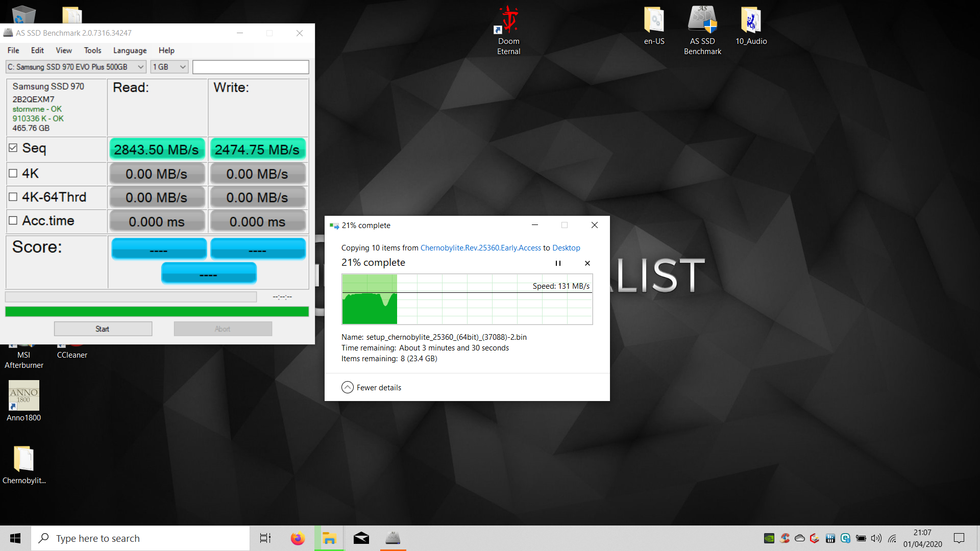Click the blue dark-bar tray icon
The height and width of the screenshot is (551, 980).
[830, 538]
